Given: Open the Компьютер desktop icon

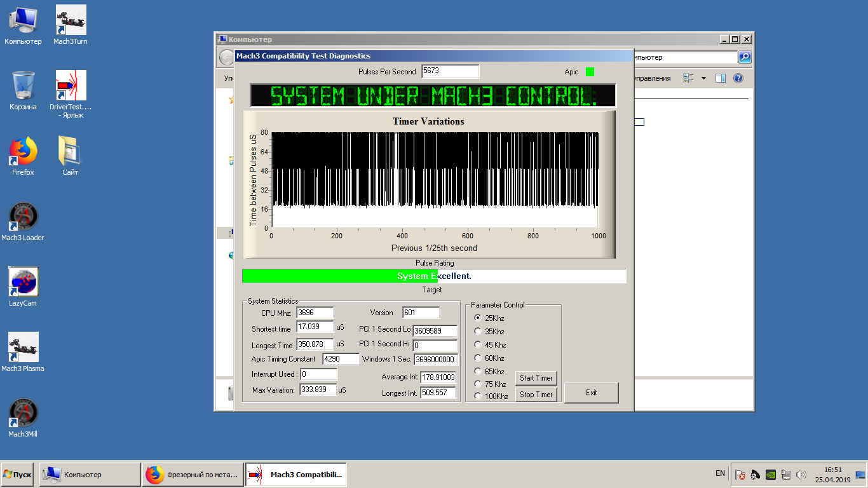Looking at the screenshot, I should [23, 25].
